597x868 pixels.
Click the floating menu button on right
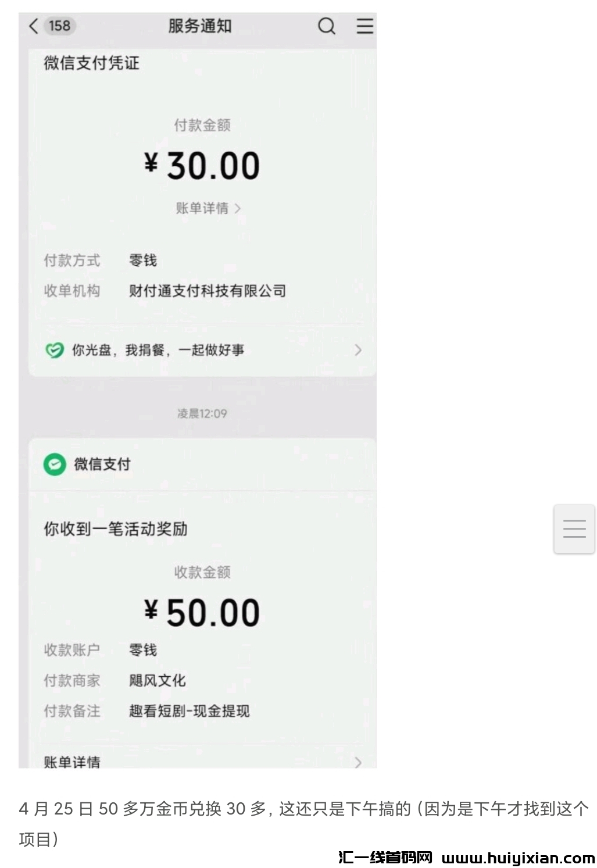pyautogui.click(x=574, y=529)
